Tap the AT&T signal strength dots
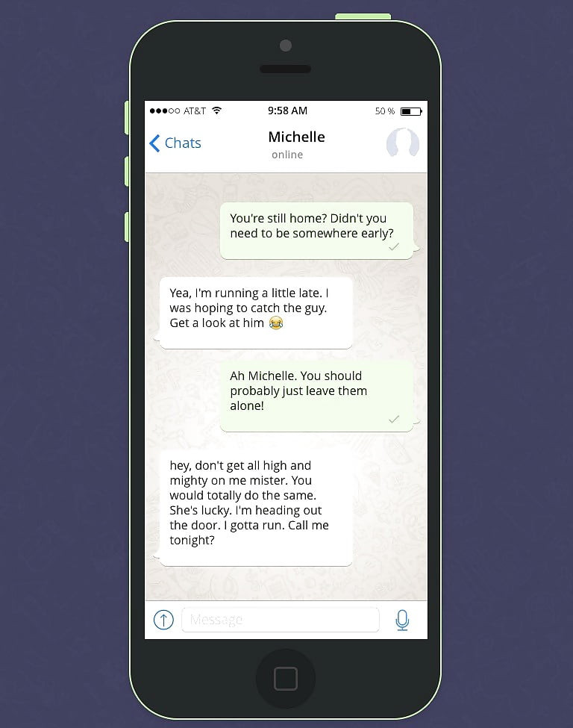 pyautogui.click(x=165, y=111)
